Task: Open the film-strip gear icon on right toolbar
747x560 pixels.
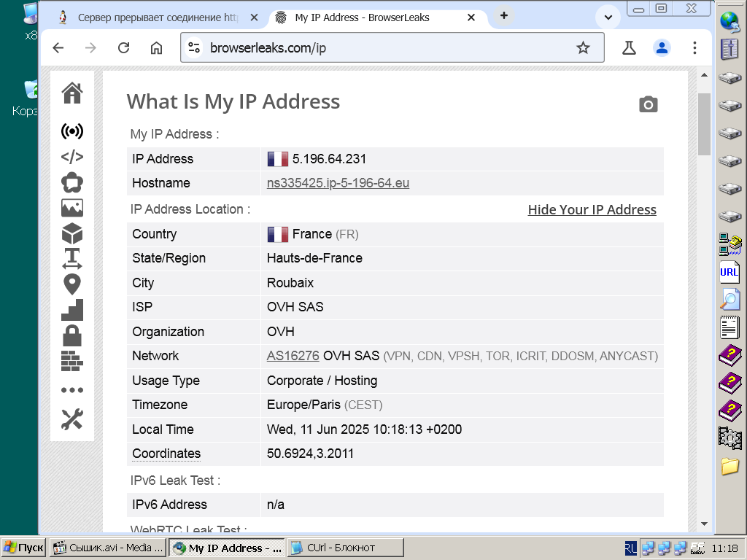Action: 729,438
